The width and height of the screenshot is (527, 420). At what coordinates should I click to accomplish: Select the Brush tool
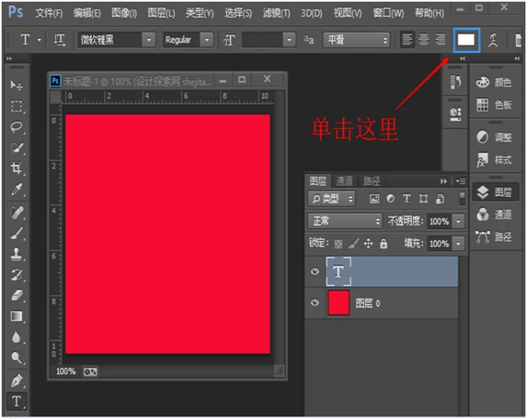[16, 234]
